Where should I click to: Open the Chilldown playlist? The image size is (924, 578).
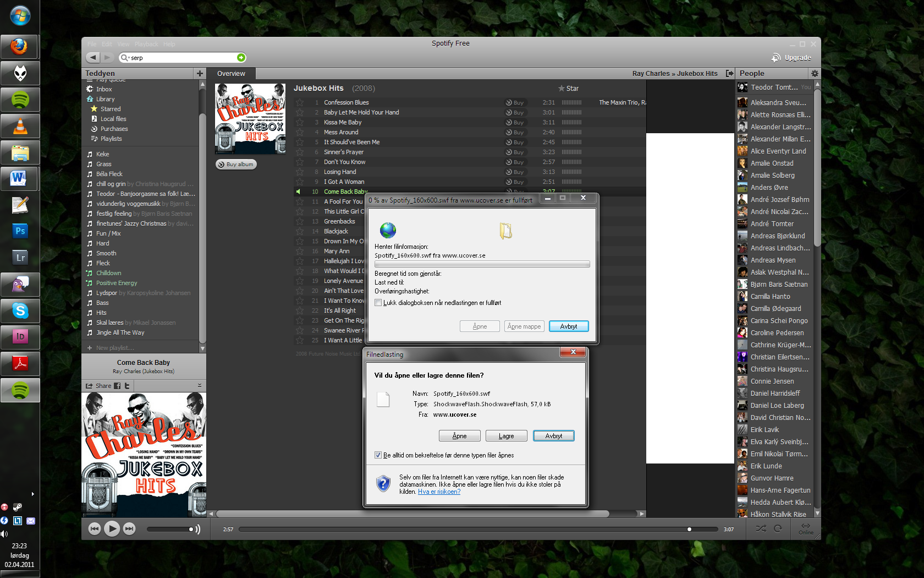click(109, 273)
